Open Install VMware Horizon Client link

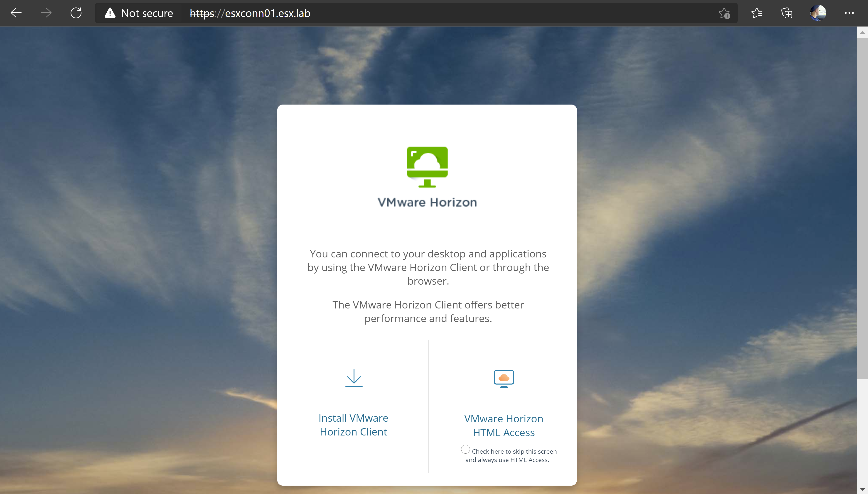pyautogui.click(x=353, y=425)
